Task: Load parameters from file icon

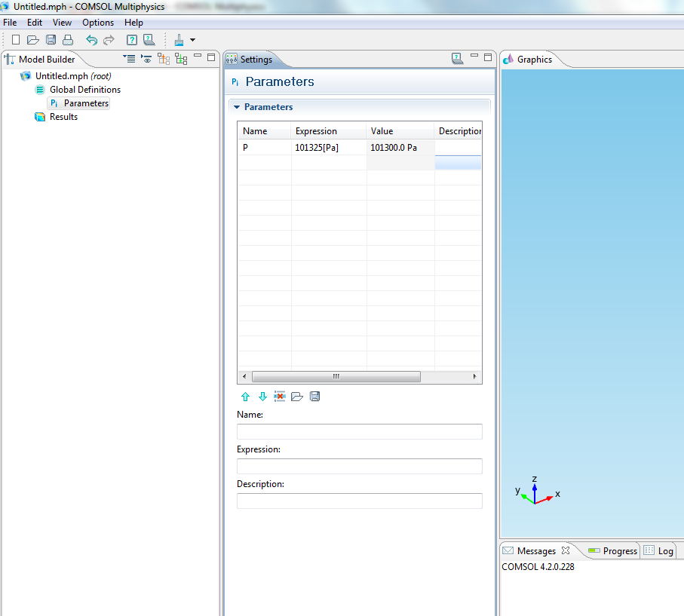Action: point(297,397)
